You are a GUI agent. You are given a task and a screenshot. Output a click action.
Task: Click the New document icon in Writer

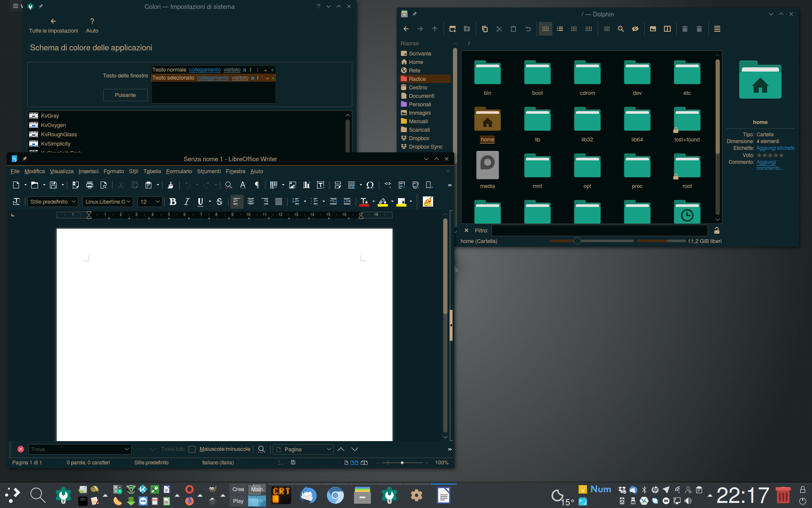click(16, 185)
